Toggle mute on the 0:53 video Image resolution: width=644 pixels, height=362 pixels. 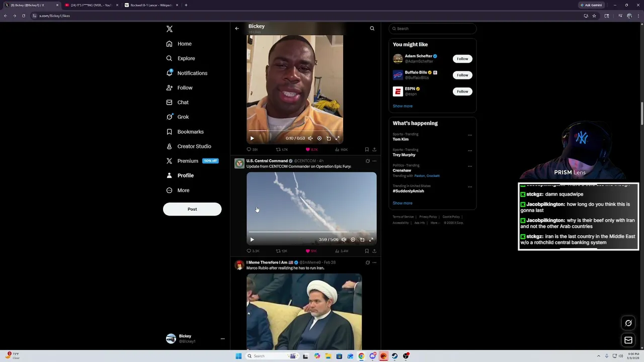pos(310,138)
